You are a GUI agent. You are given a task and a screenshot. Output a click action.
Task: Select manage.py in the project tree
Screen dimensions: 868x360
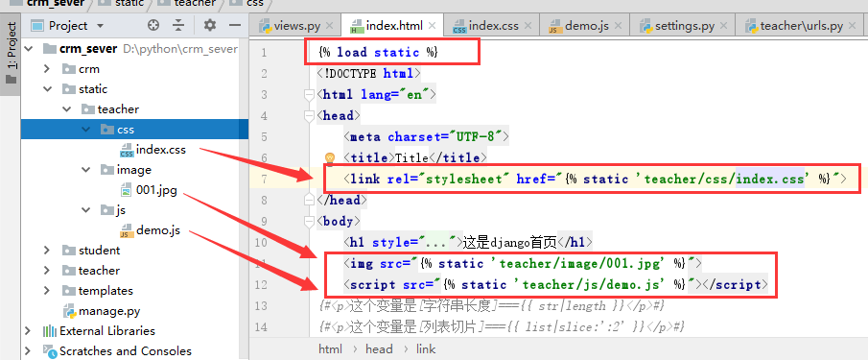pos(109,311)
